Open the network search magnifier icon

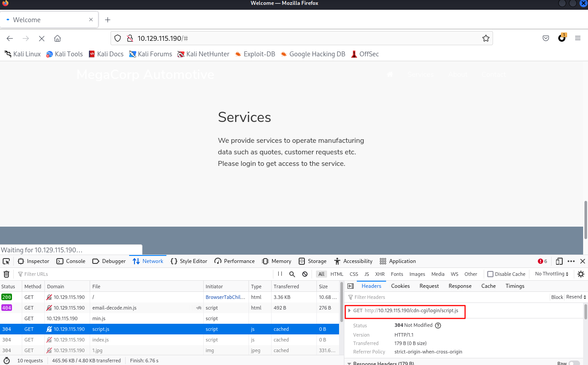[292, 274]
